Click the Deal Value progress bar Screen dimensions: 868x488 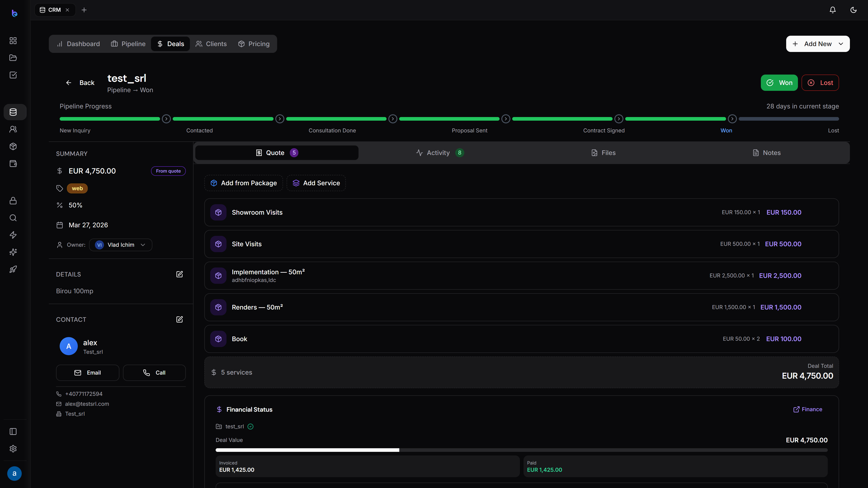[x=522, y=450]
